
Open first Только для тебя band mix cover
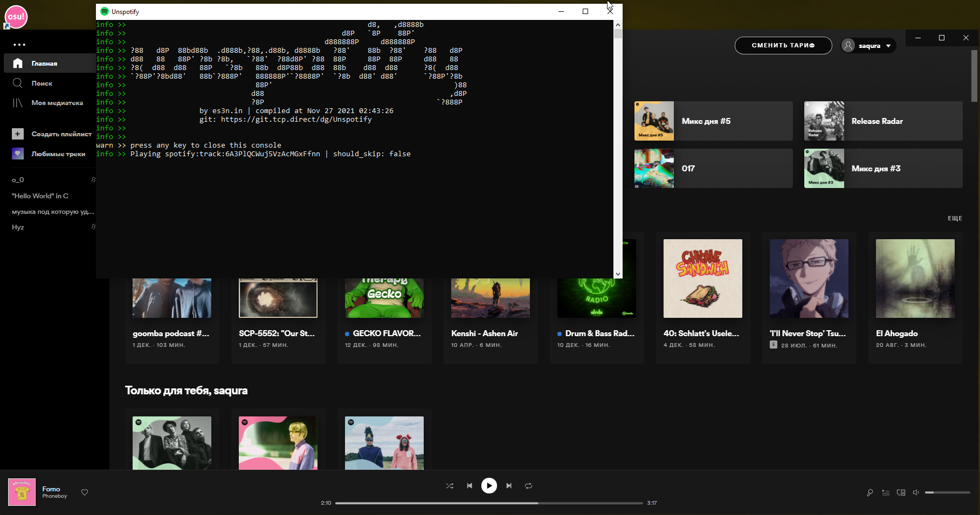(172, 443)
